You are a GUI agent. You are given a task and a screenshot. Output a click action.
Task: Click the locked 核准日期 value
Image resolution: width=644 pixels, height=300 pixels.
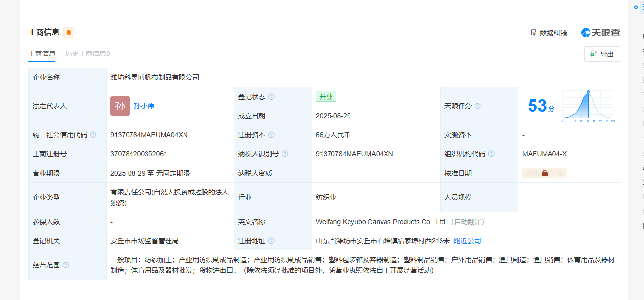pyautogui.click(x=544, y=173)
